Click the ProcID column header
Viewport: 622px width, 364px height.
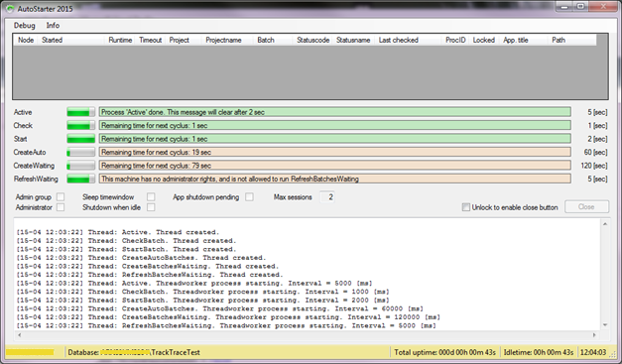pos(455,40)
